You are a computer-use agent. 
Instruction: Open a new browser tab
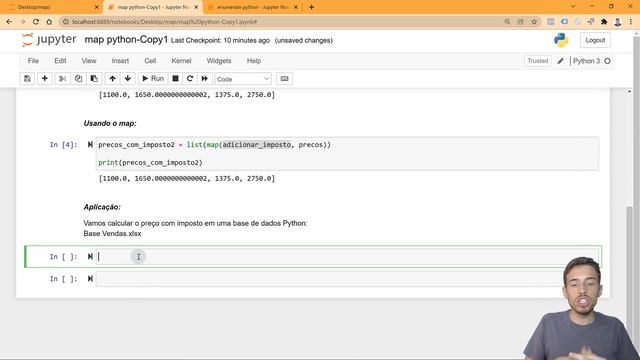point(311,7)
